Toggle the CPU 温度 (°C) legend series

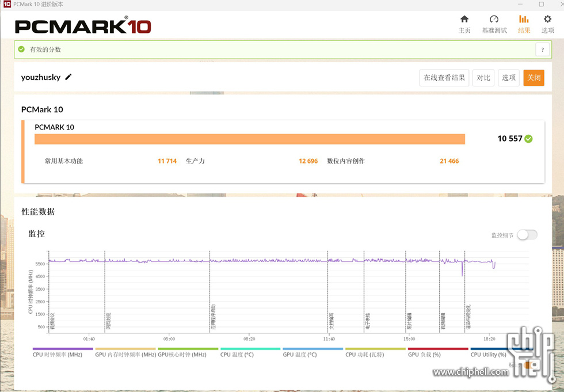[x=250, y=352]
